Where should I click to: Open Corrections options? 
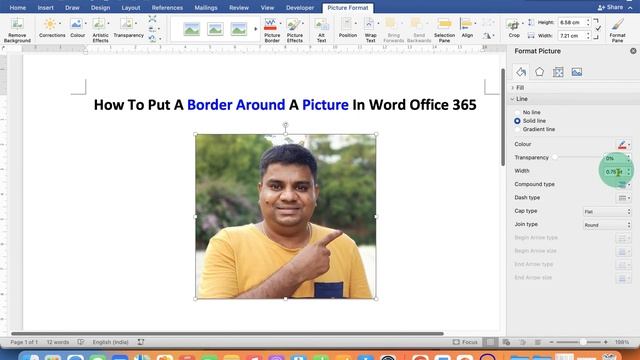tap(52, 28)
